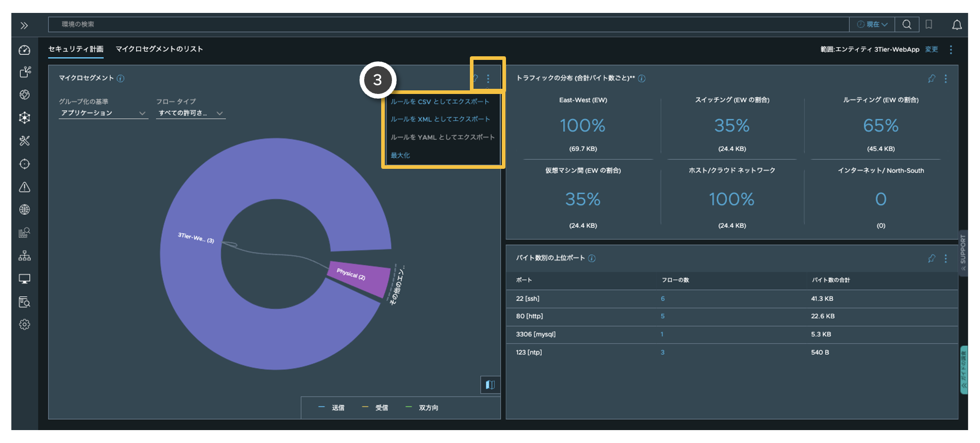Select the 3Tier-We.. (3) donut segment

196,238
